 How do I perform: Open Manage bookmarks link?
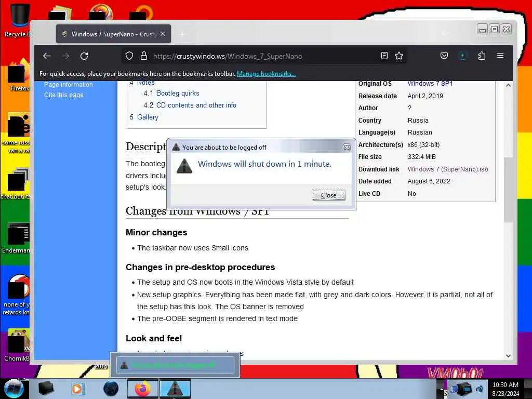[x=267, y=74]
